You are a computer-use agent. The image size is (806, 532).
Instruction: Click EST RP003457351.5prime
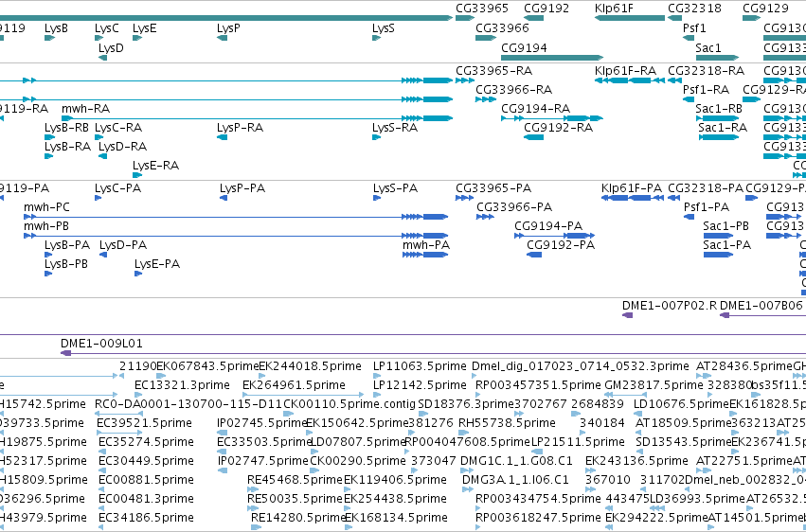478,395
